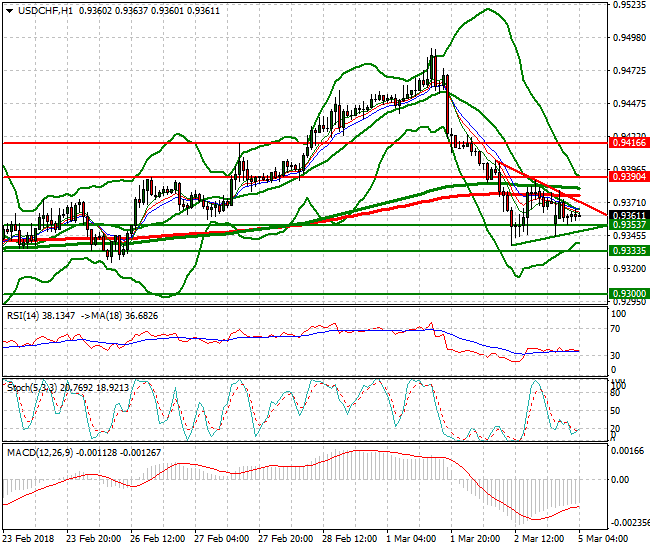Select the Stoch(5,3,3) indicator label
This screenshot has height=550, width=650.
(33, 388)
